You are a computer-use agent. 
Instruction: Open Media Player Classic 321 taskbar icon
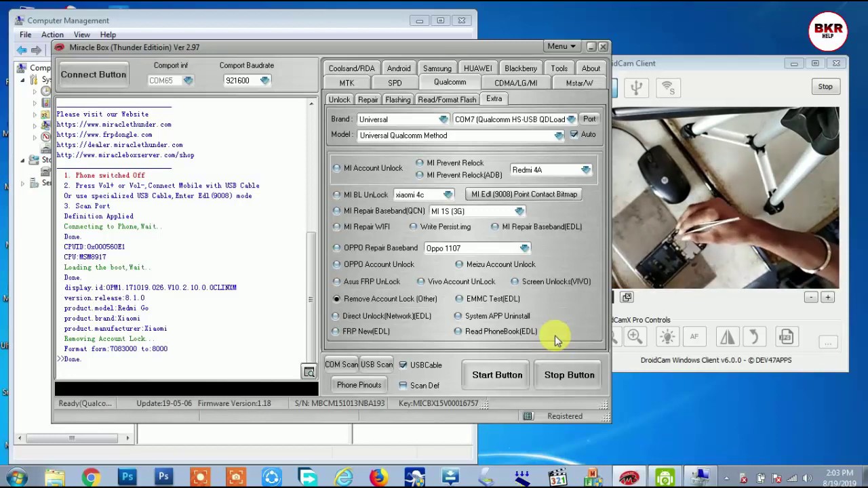(557, 477)
